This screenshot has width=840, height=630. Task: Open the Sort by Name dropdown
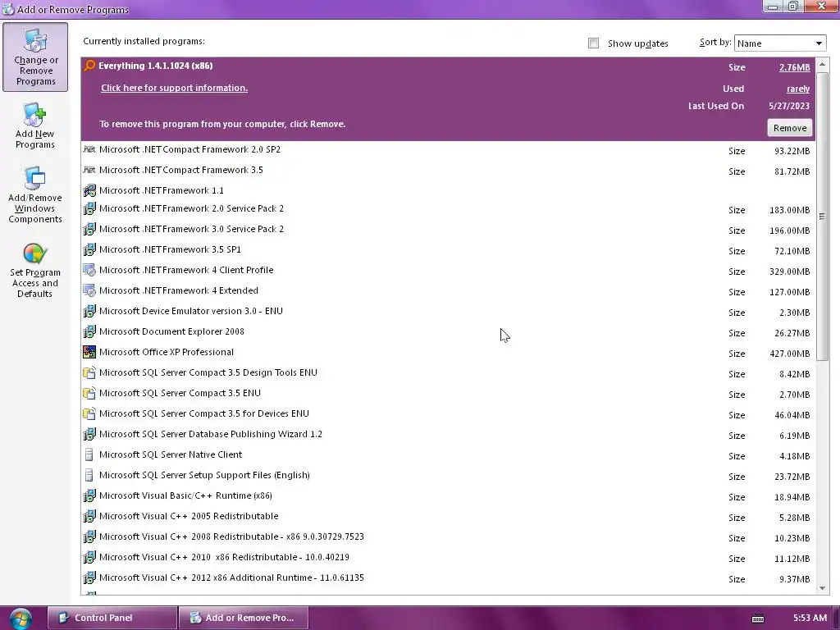[x=780, y=43]
